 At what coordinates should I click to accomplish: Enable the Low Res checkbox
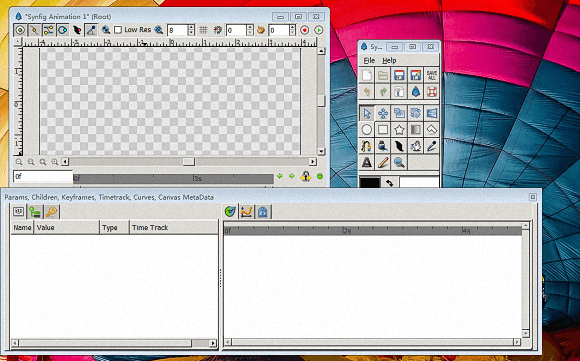(x=118, y=30)
